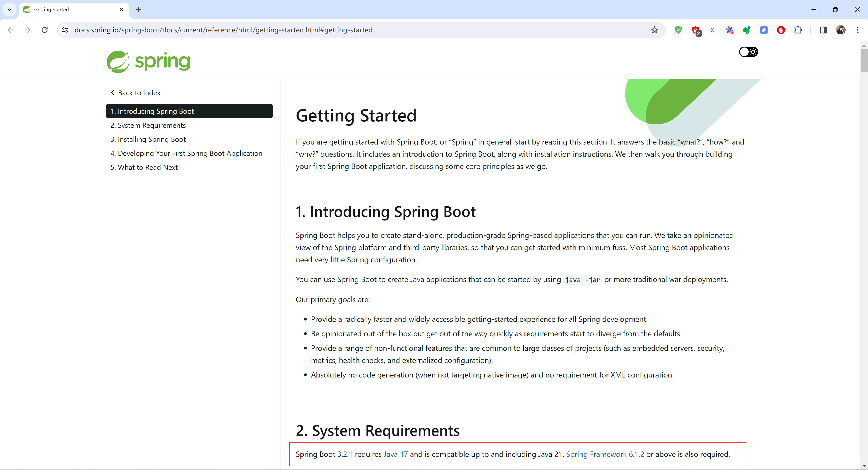Open the green shield extension
Image resolution: width=868 pixels, height=470 pixels.
click(678, 30)
